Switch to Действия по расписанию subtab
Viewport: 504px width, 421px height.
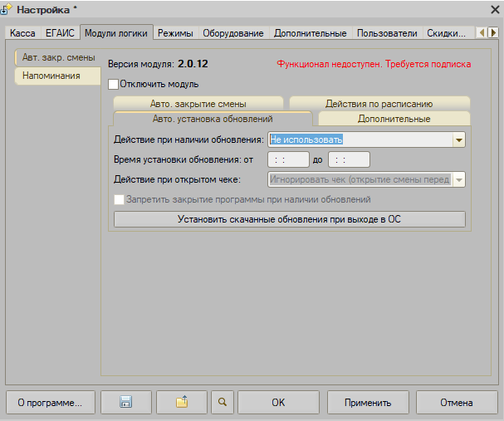[x=379, y=104]
